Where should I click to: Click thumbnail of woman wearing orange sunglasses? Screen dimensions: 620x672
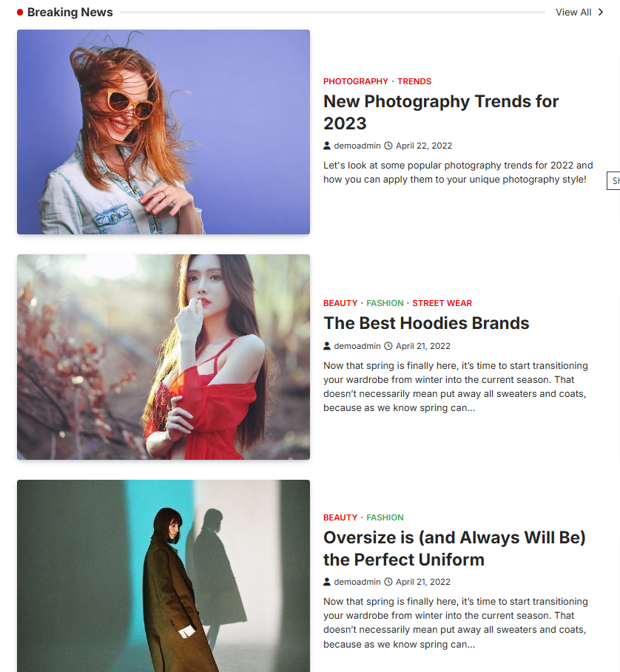click(x=164, y=132)
